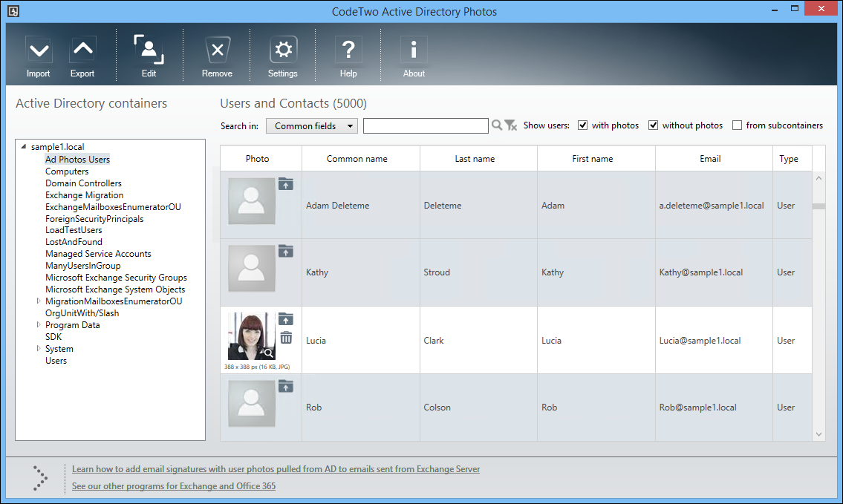This screenshot has height=504, width=843.
Task: Select the Users container in tree
Action: [56, 361]
